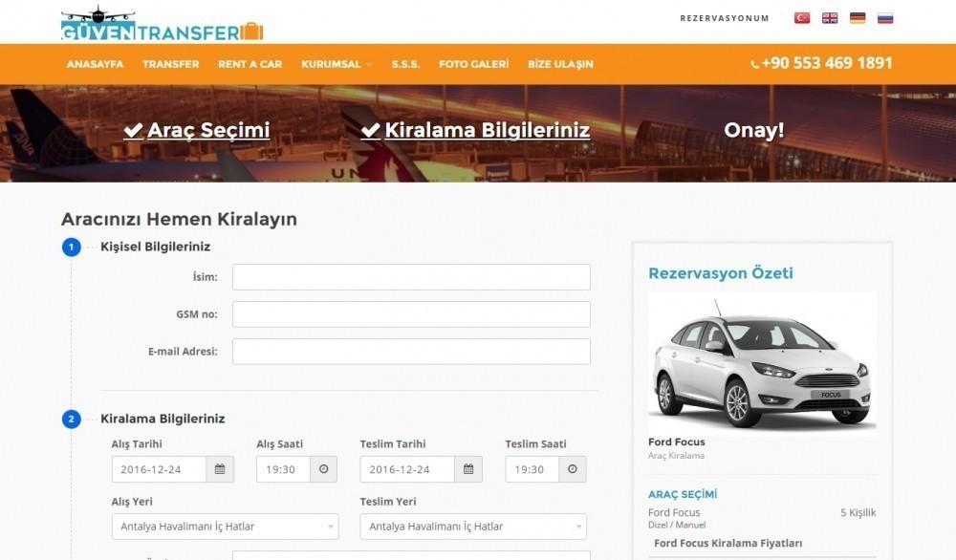Go to Anasayfa menu item

[x=95, y=64]
